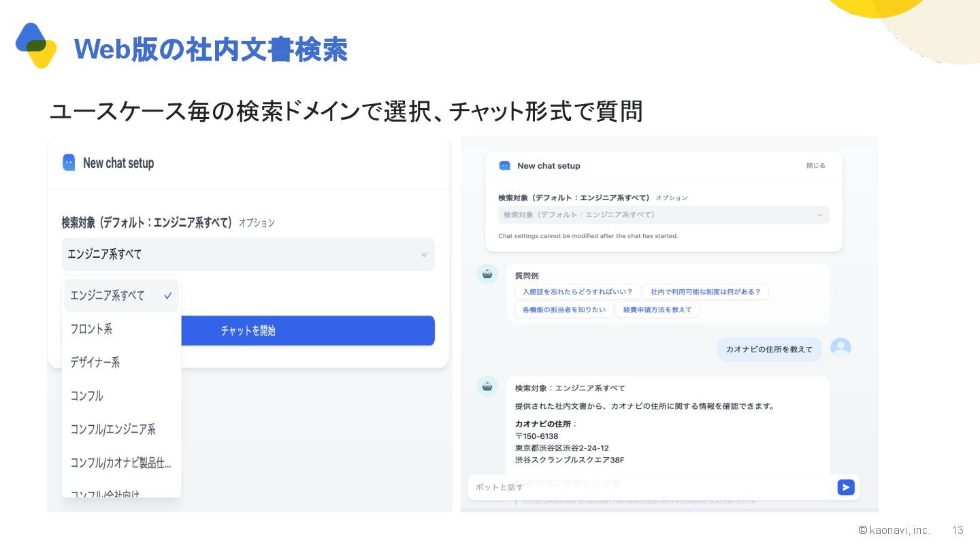This screenshot has width=980, height=551.
Task: Click the bot icon beside New chat setup on left
Action: (x=69, y=163)
